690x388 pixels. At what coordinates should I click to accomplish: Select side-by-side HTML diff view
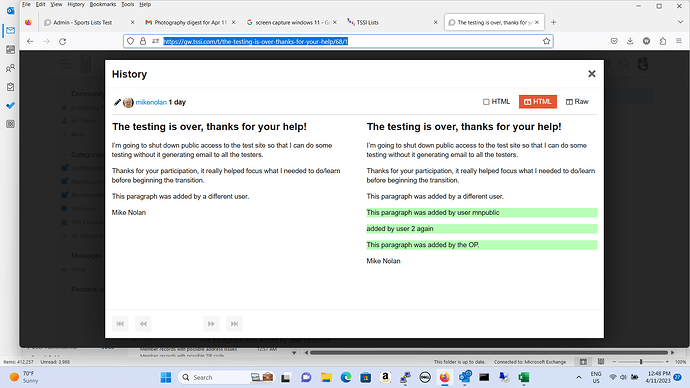coord(538,102)
